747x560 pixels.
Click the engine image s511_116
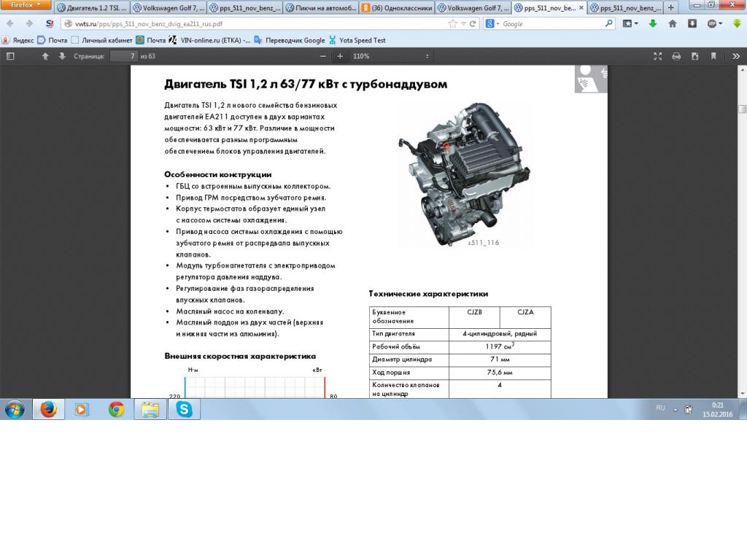pyautogui.click(x=463, y=174)
